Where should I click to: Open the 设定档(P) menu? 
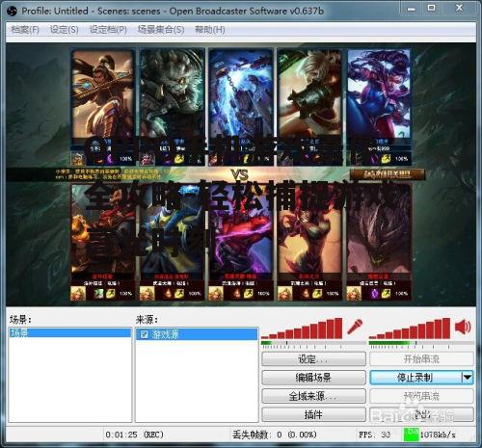coord(108,30)
